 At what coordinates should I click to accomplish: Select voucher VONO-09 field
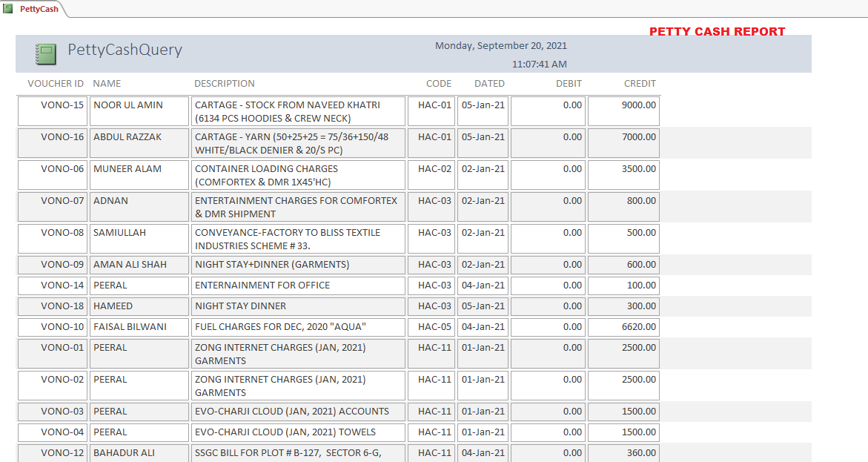coord(53,265)
